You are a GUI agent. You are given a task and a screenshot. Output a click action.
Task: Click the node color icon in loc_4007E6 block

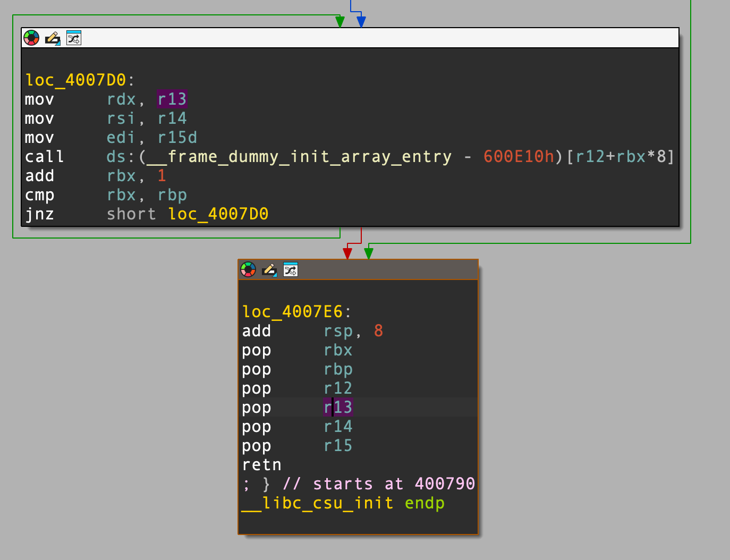248,269
